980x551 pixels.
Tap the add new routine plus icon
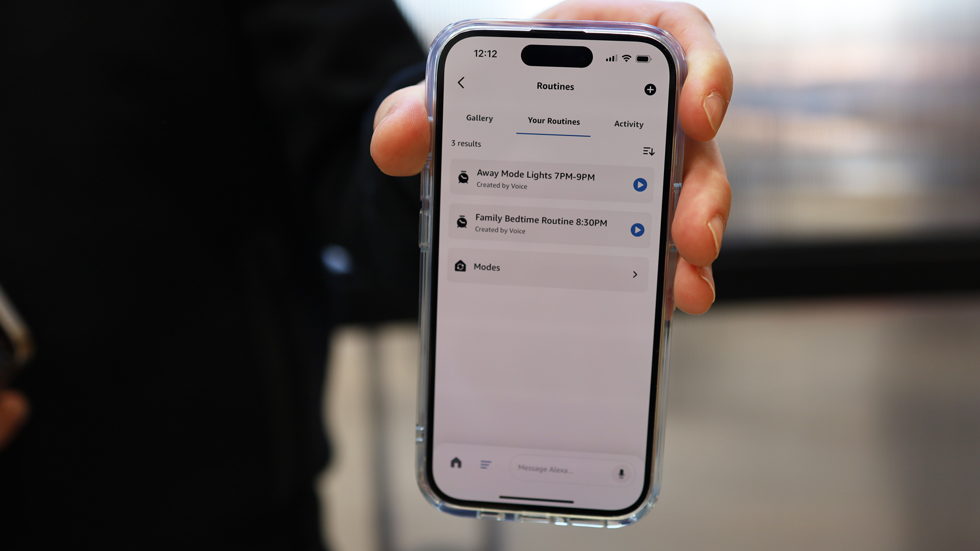[x=650, y=89]
